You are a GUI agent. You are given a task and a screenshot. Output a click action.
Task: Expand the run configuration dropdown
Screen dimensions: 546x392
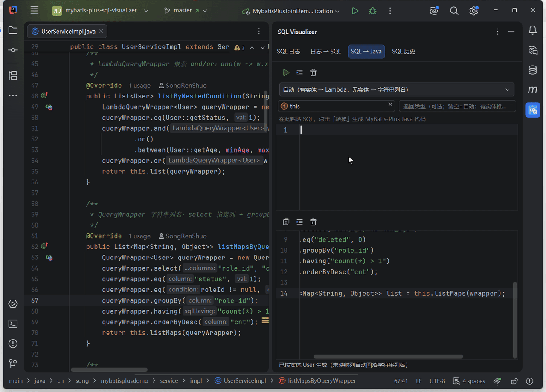pyautogui.click(x=290, y=11)
